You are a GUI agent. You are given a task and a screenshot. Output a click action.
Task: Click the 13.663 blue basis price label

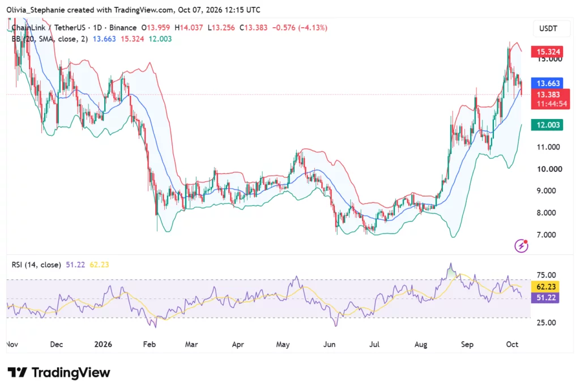tap(547, 83)
